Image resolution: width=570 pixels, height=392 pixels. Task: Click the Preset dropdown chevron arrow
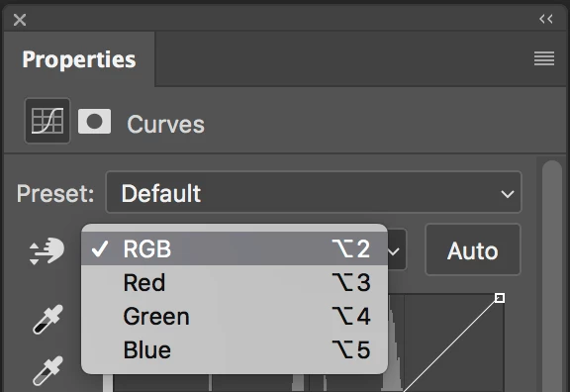[x=507, y=194]
